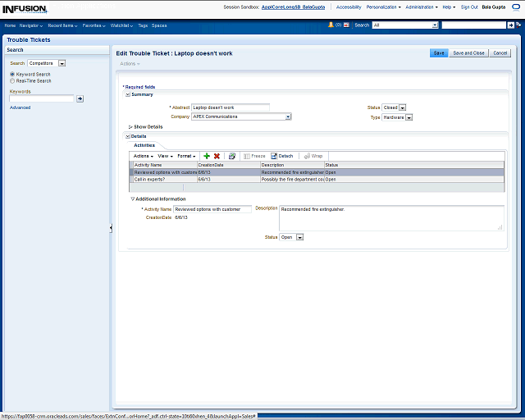The height and width of the screenshot is (420, 525).
Task: Open the Activities tab
Action: pos(144,145)
